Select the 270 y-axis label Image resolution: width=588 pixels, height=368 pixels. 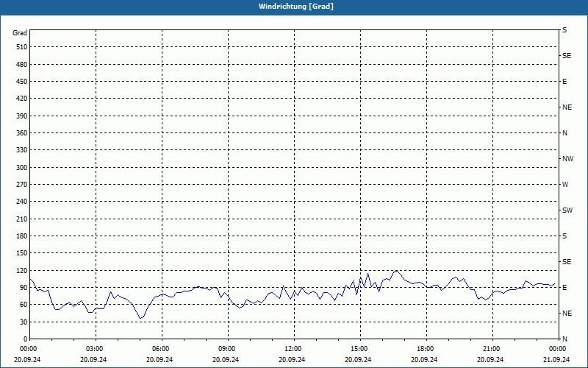21,185
